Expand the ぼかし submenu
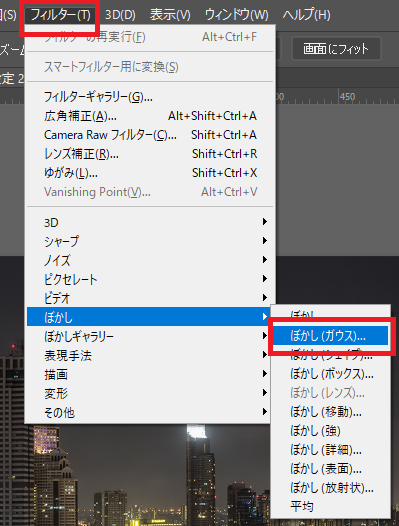 [x=149, y=317]
